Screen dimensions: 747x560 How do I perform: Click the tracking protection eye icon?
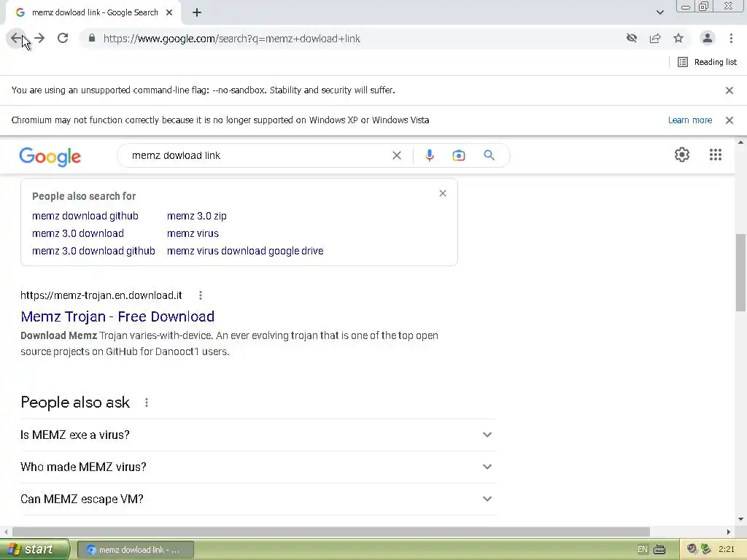tap(632, 38)
